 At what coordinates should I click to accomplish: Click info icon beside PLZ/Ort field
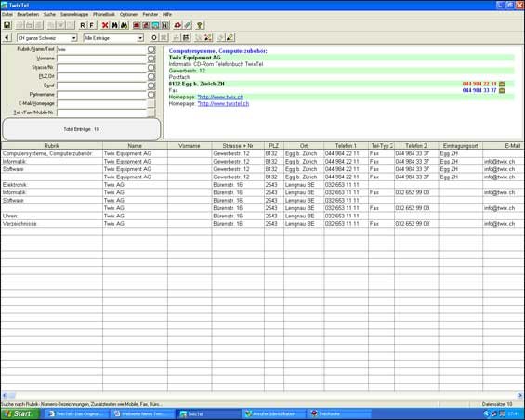[151, 77]
